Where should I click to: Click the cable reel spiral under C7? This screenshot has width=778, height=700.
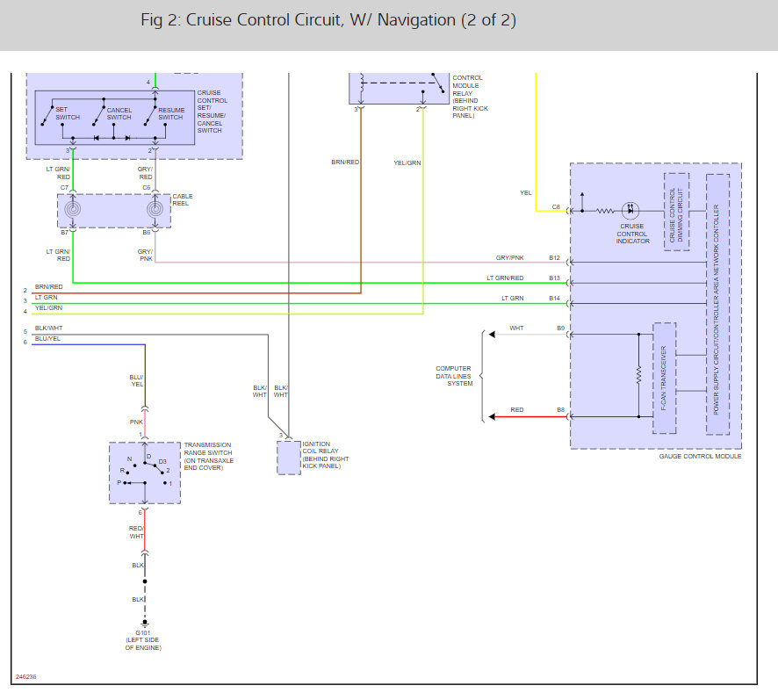tap(72, 210)
